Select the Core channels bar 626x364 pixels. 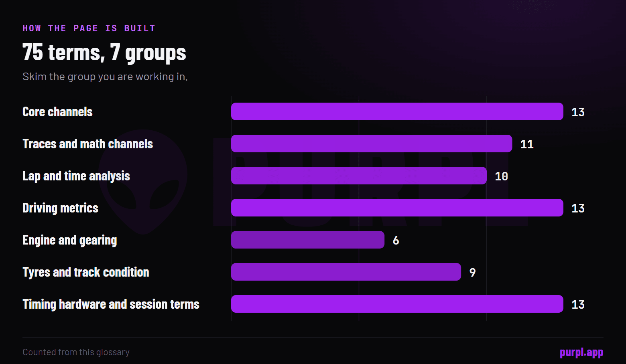(x=397, y=111)
